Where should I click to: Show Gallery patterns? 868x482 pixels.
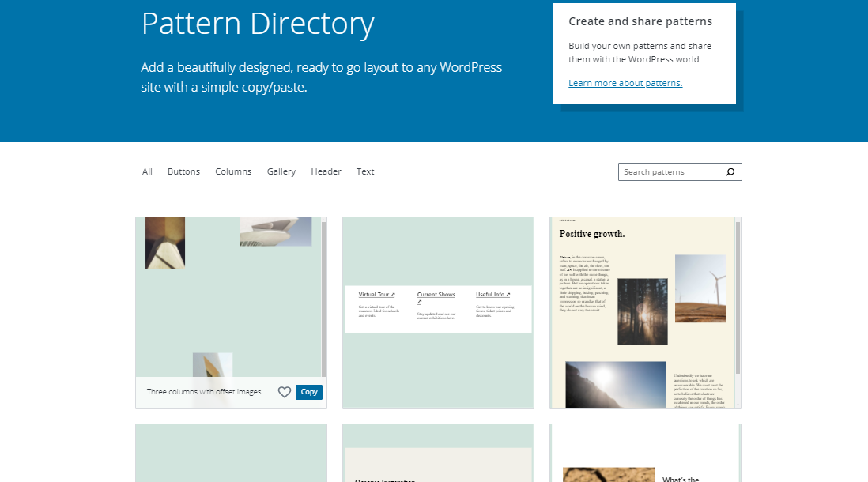click(281, 171)
